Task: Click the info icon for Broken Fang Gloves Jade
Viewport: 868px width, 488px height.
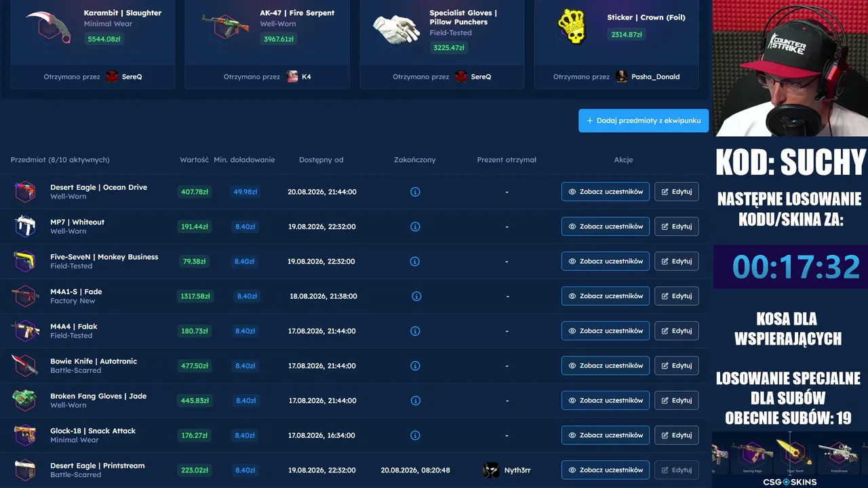Action: point(415,401)
